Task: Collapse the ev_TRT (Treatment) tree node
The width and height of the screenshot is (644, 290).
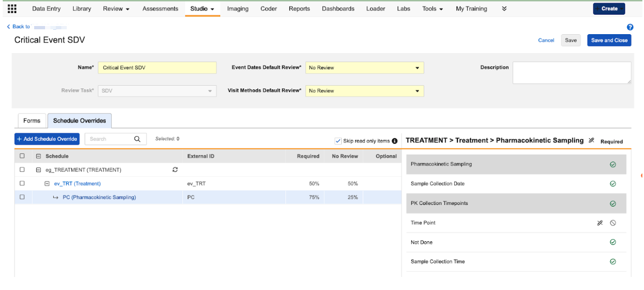Action: click(x=47, y=184)
